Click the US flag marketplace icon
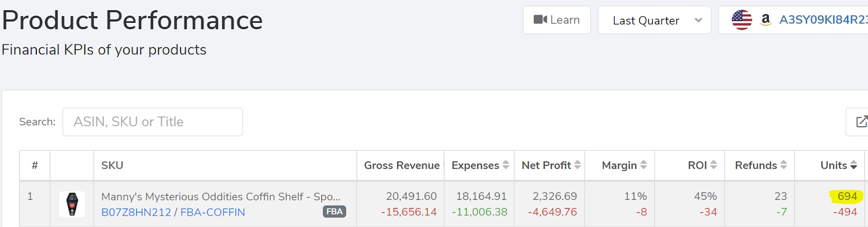The image size is (868, 227). coord(742,20)
